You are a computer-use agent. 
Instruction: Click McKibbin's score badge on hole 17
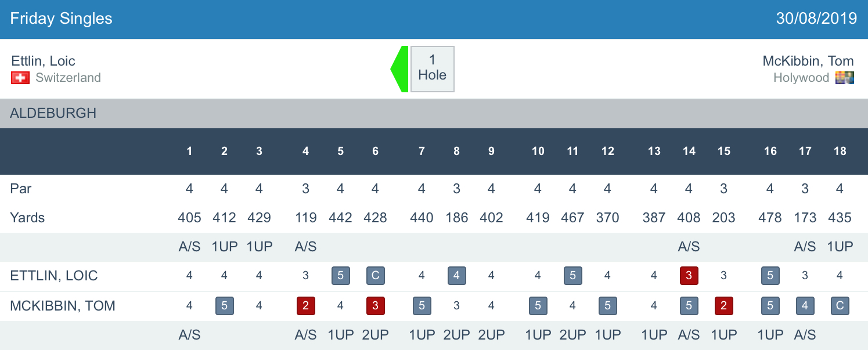click(805, 305)
